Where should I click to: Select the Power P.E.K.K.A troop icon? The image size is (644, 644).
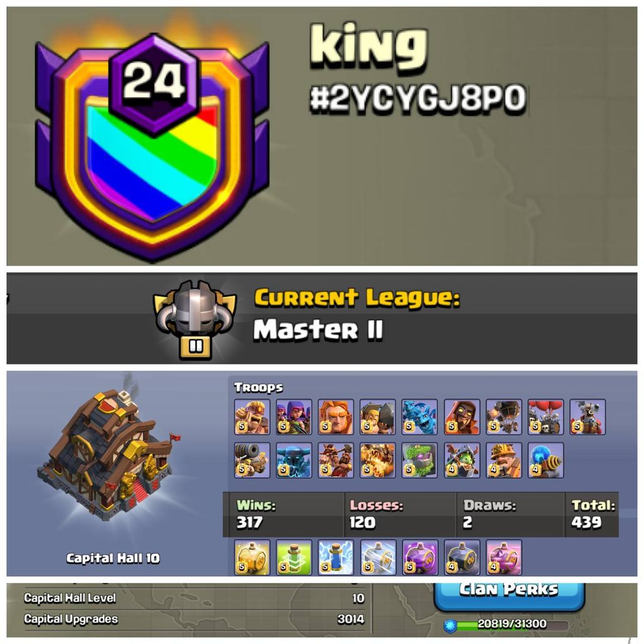[294, 460]
